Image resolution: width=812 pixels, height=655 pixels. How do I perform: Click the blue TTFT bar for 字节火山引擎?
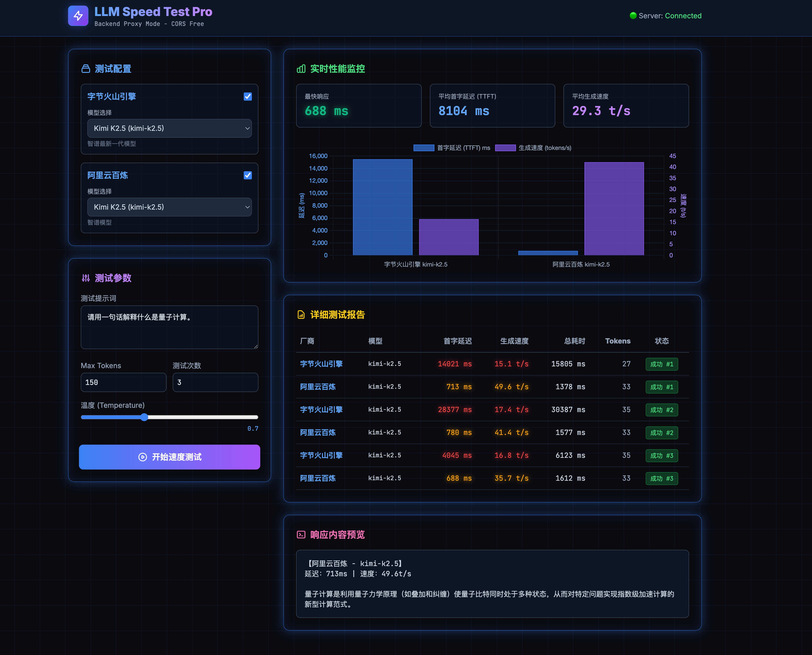(x=383, y=207)
